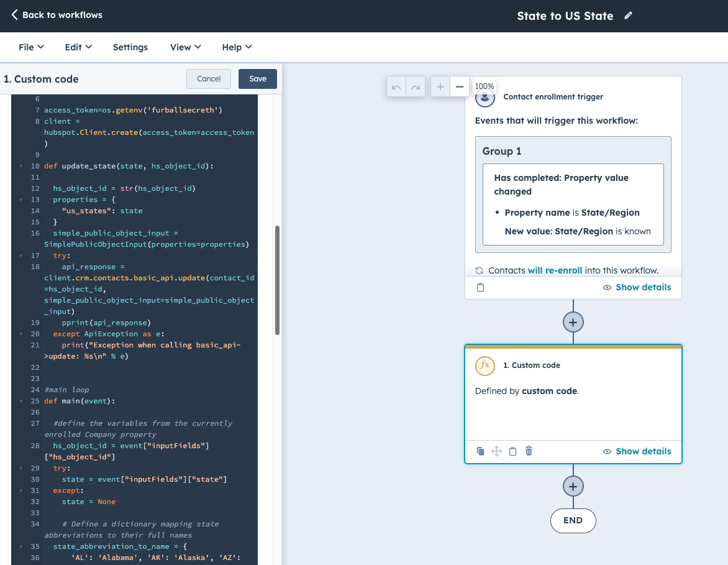Click the Group 1 heading
The height and width of the screenshot is (565, 728).
click(501, 152)
